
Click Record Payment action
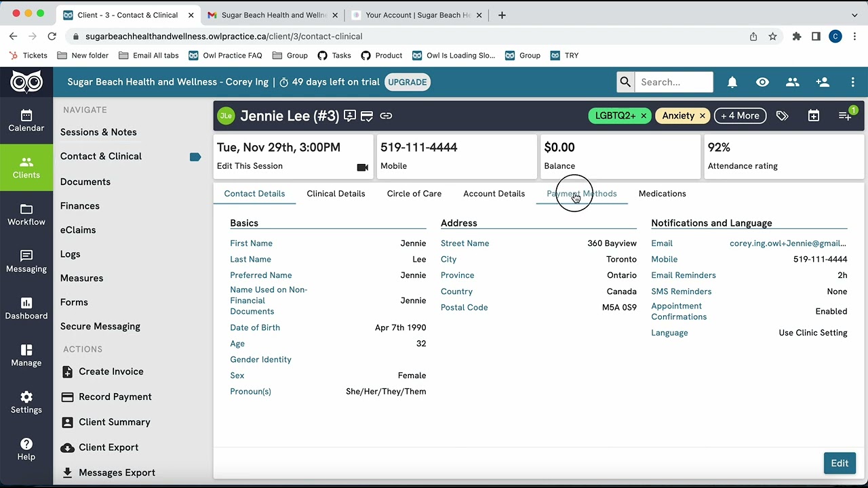[x=106, y=396]
